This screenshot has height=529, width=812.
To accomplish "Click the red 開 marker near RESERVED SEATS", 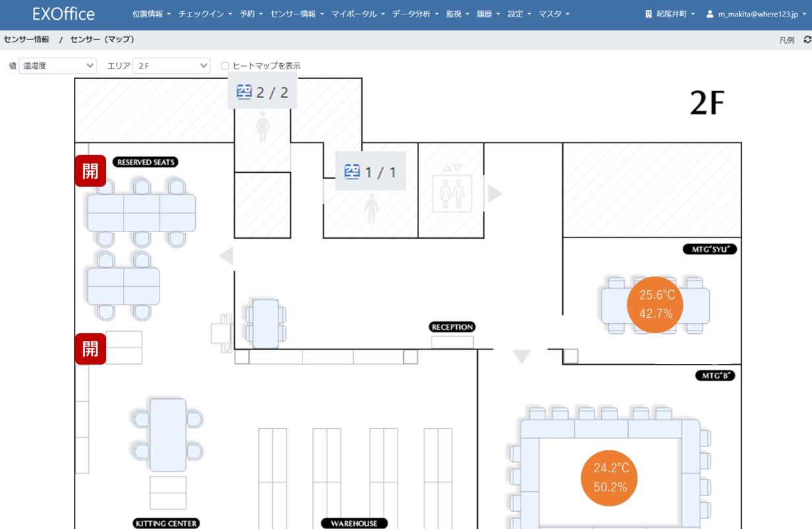I will 90,171.
